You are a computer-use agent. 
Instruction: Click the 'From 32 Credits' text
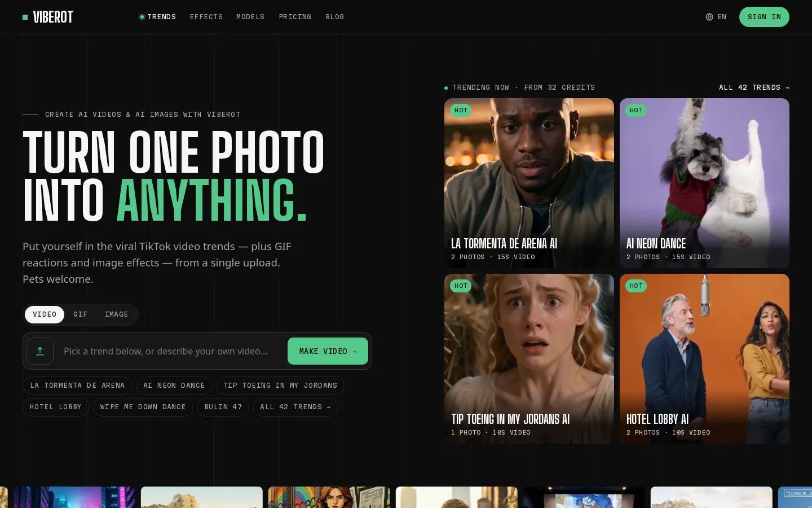pyautogui.click(x=559, y=87)
